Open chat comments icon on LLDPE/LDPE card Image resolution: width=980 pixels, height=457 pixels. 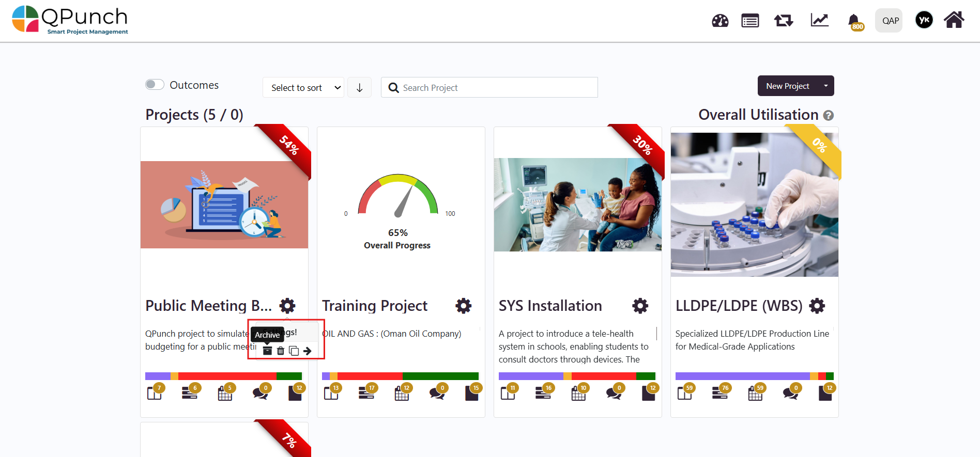coord(790,393)
